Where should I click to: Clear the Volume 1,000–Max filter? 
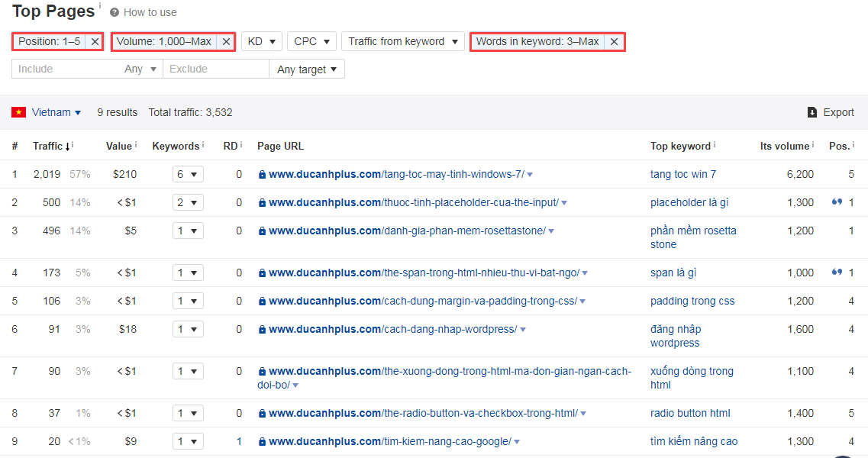click(x=226, y=42)
